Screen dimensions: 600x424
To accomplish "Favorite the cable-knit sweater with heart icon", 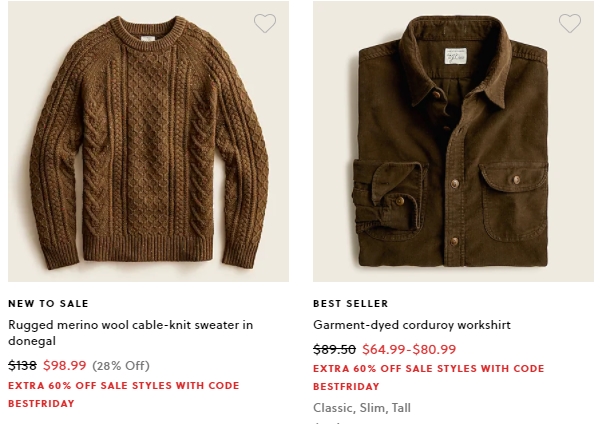I will click(265, 23).
